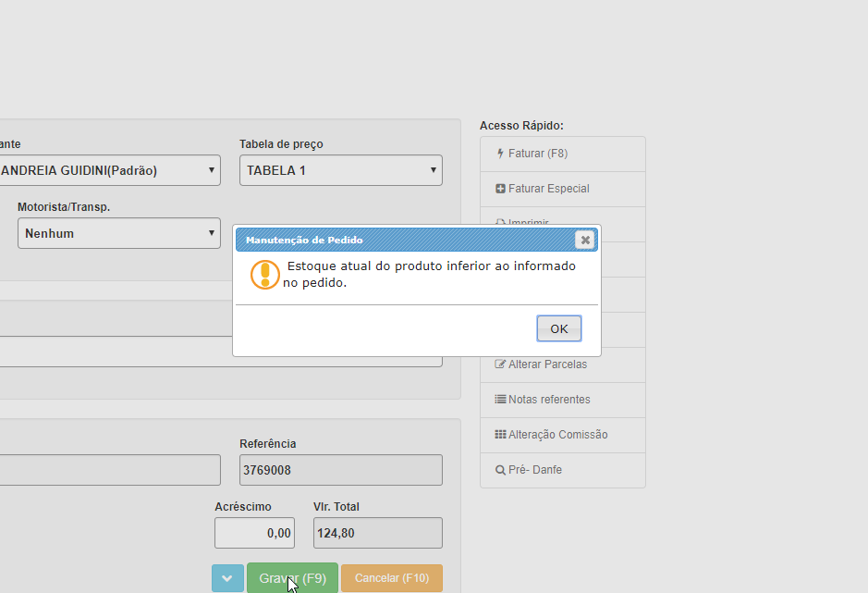
Task: Click into the Referência input field
Action: click(x=340, y=470)
